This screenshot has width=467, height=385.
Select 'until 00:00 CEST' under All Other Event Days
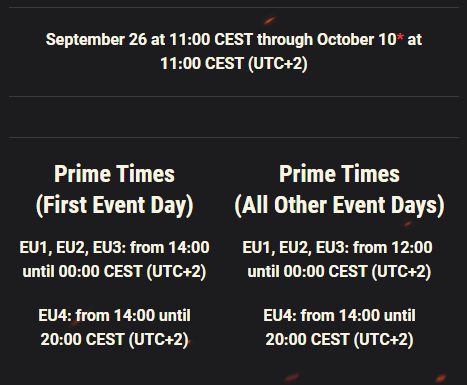(307, 271)
